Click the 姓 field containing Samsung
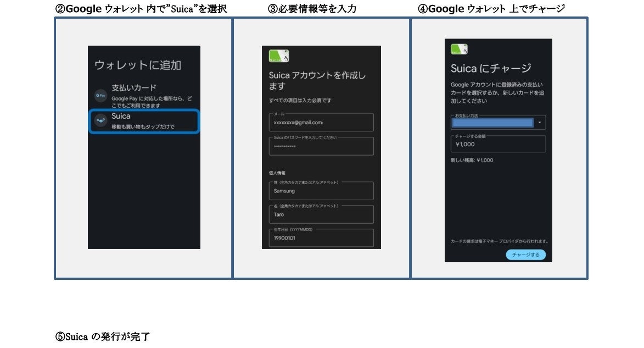 321,190
